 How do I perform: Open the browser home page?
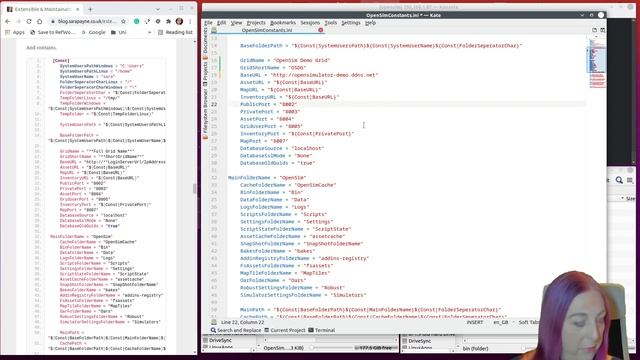point(40,21)
